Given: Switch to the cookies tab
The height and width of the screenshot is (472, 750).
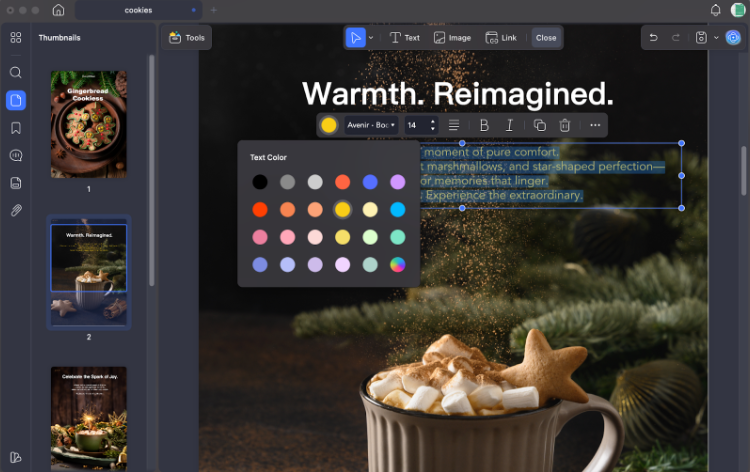Looking at the screenshot, I should [139, 10].
